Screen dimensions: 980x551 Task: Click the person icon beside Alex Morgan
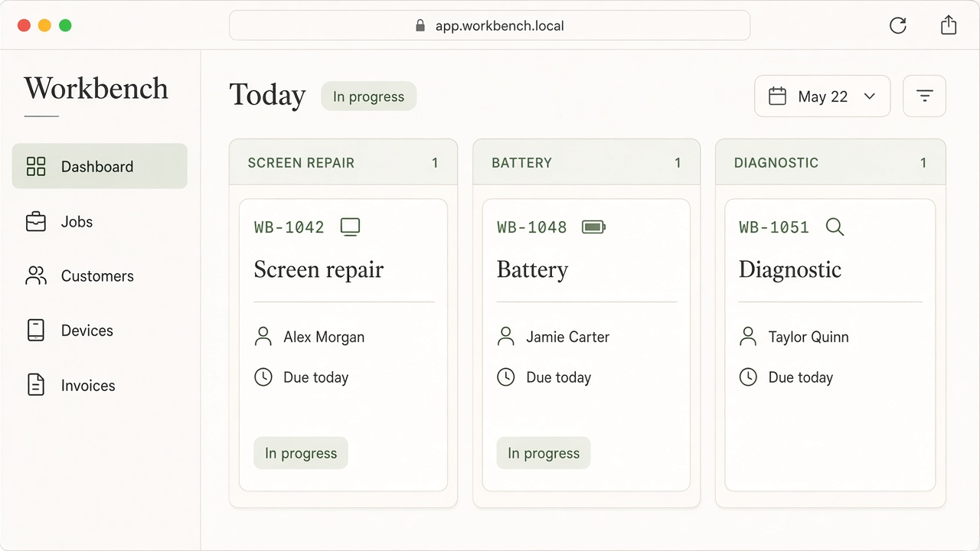point(263,337)
